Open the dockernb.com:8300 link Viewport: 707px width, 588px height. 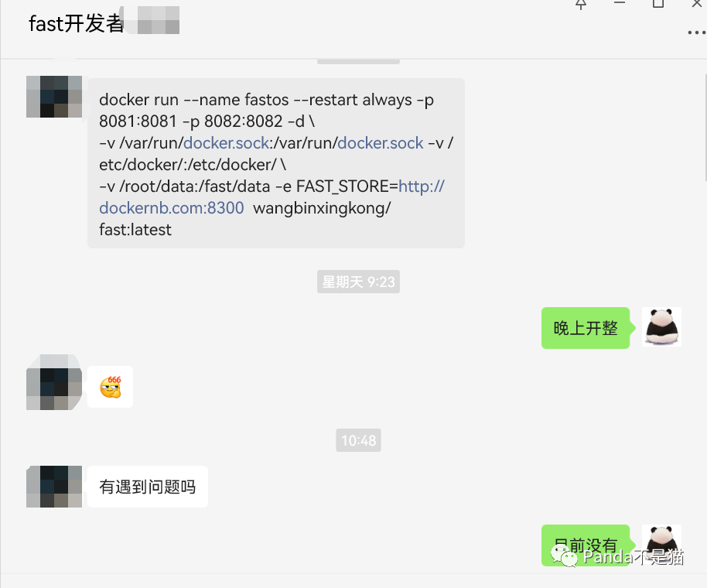pyautogui.click(x=172, y=208)
